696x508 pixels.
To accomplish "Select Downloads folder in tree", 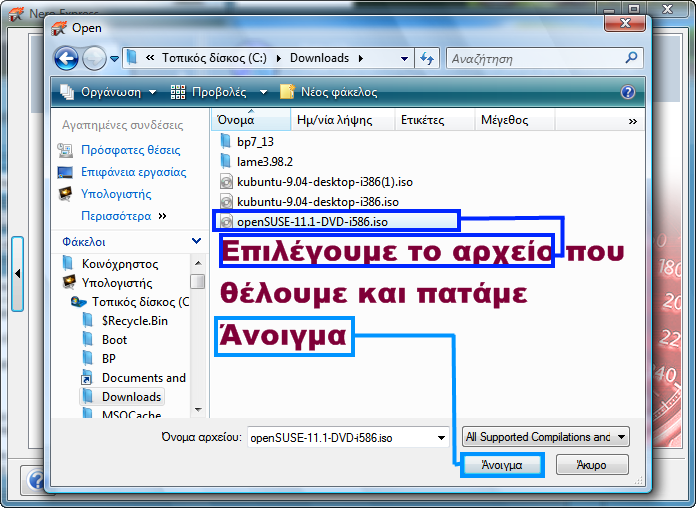I will [x=131, y=397].
